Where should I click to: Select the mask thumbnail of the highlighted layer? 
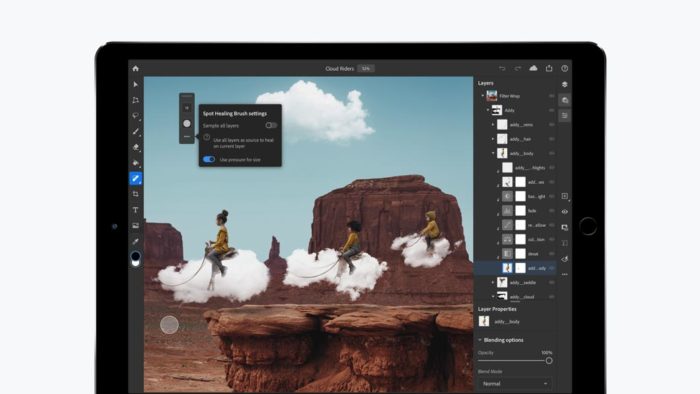click(x=521, y=268)
